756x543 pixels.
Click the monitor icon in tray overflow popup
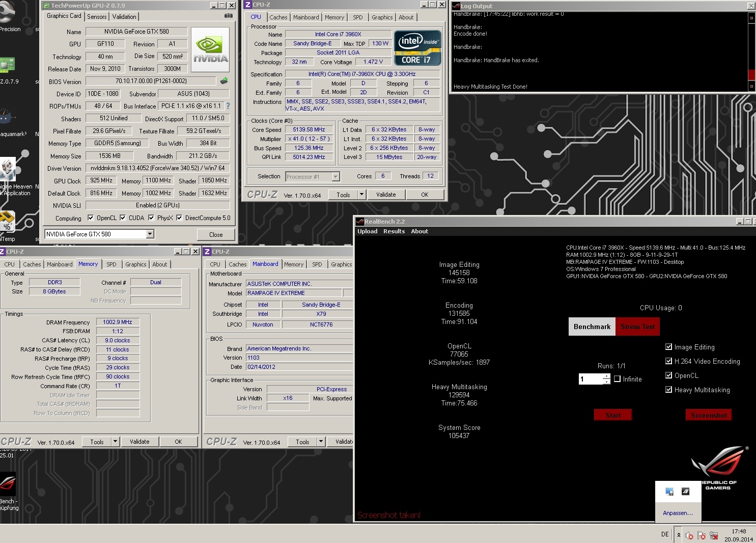[669, 492]
